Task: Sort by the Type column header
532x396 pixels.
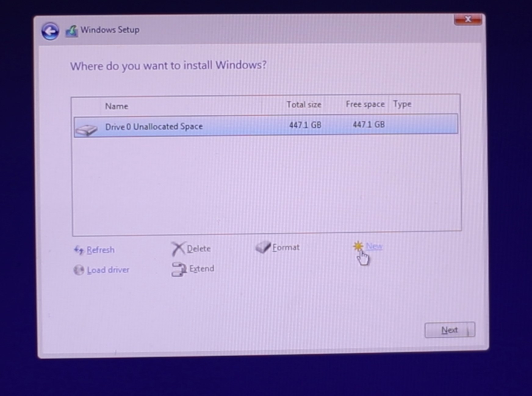Action: tap(402, 104)
